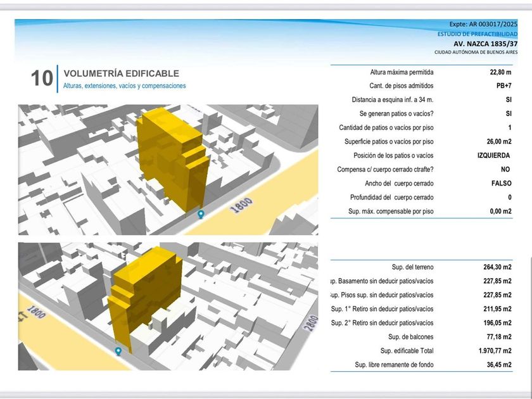The image size is (532, 399).
Task: Select the 22,80 m maximum height value
Action: coord(500,72)
